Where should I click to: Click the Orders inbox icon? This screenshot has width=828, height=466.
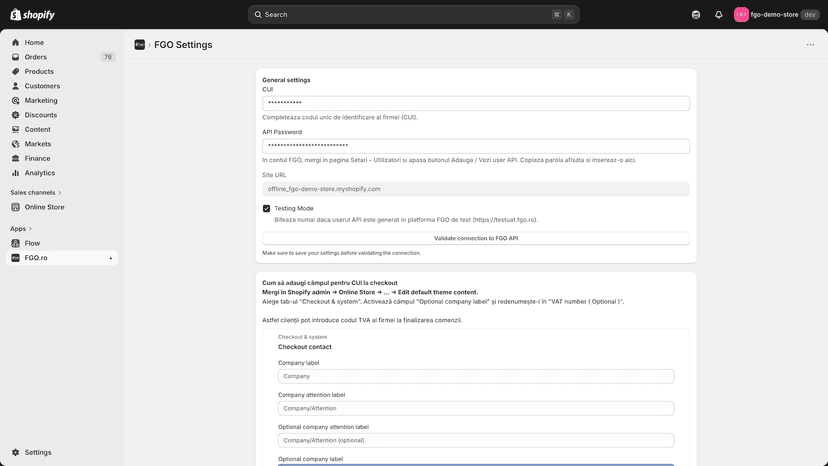(15, 57)
